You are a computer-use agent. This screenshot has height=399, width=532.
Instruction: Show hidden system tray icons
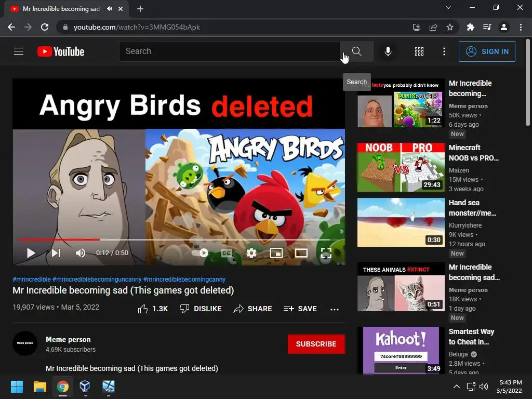[x=457, y=387]
